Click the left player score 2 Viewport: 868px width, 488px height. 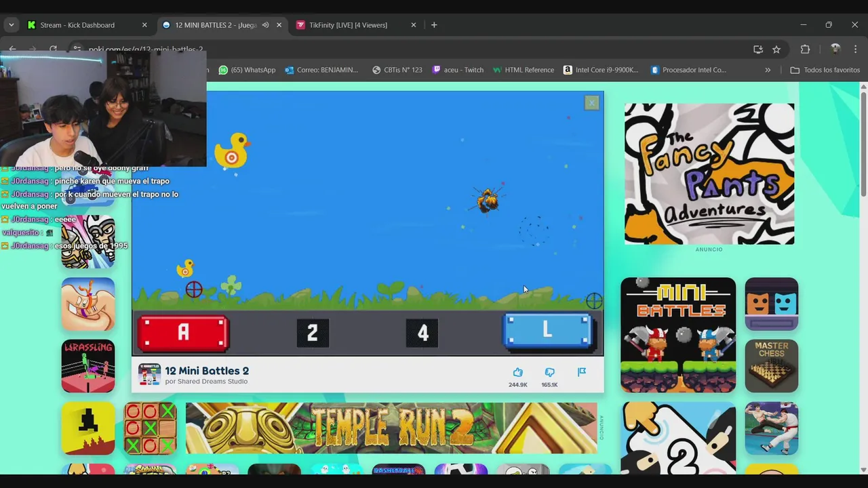click(x=313, y=333)
